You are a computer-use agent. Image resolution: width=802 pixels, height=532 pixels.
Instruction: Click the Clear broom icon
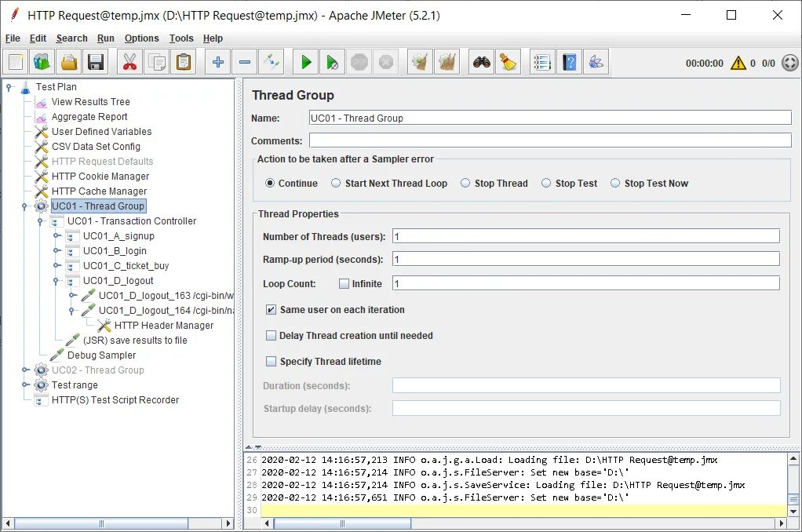click(x=421, y=63)
